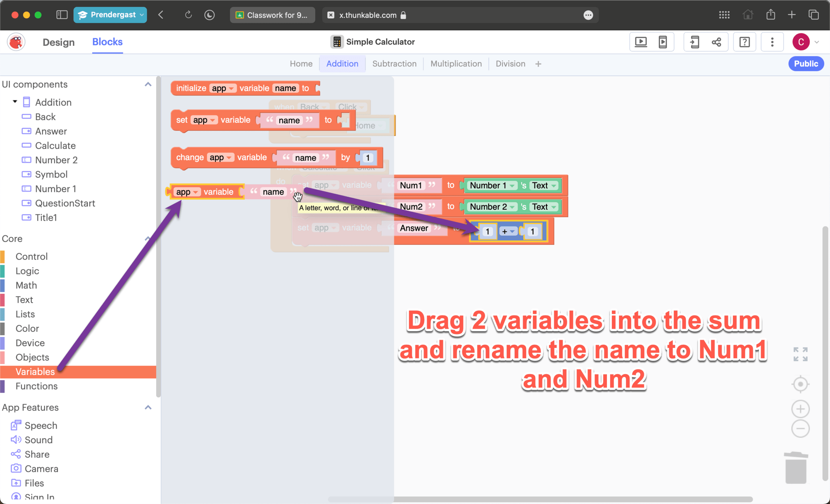Click the live test on device icon
830x504 pixels.
pos(663,42)
